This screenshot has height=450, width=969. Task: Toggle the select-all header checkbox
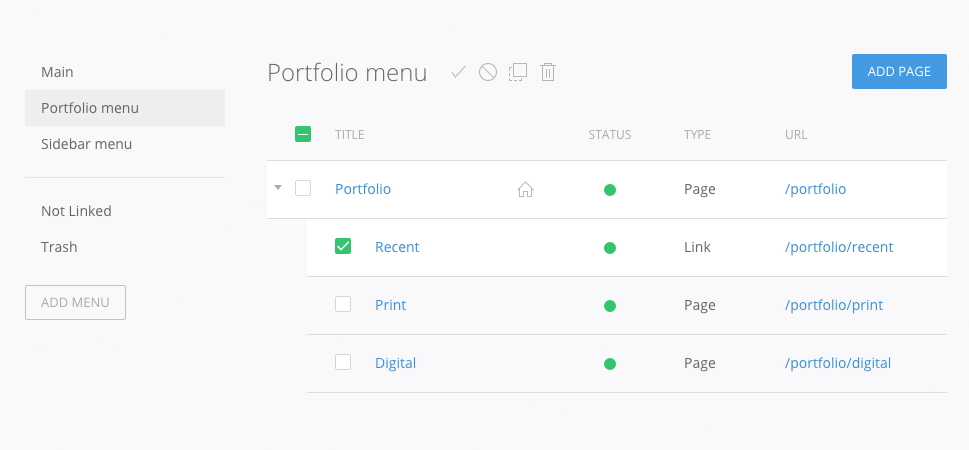click(x=303, y=134)
